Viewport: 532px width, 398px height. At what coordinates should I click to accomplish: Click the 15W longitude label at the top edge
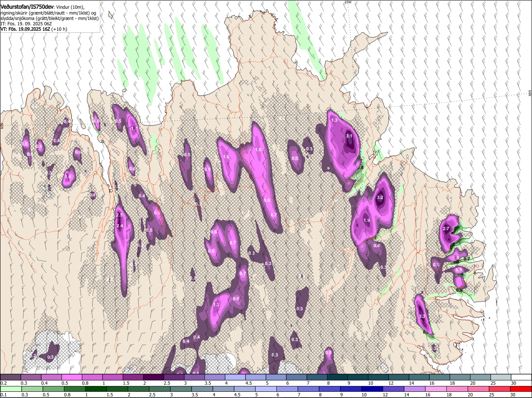coord(348,2)
